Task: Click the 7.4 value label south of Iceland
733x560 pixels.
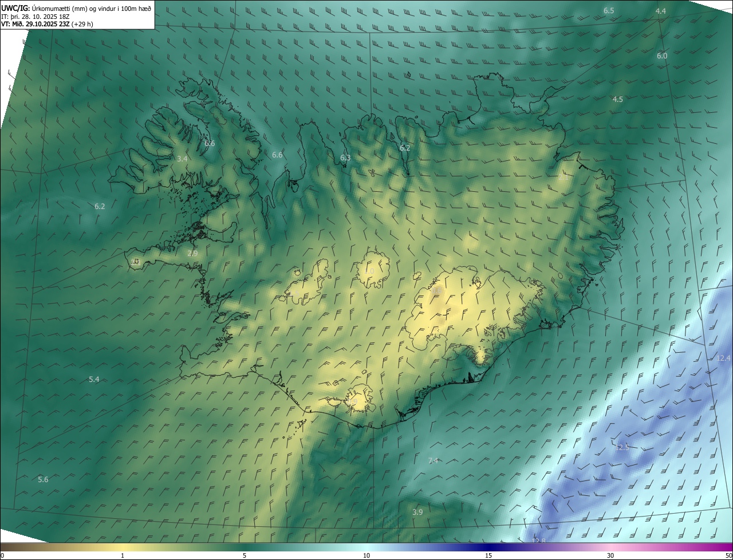Action: [x=433, y=460]
